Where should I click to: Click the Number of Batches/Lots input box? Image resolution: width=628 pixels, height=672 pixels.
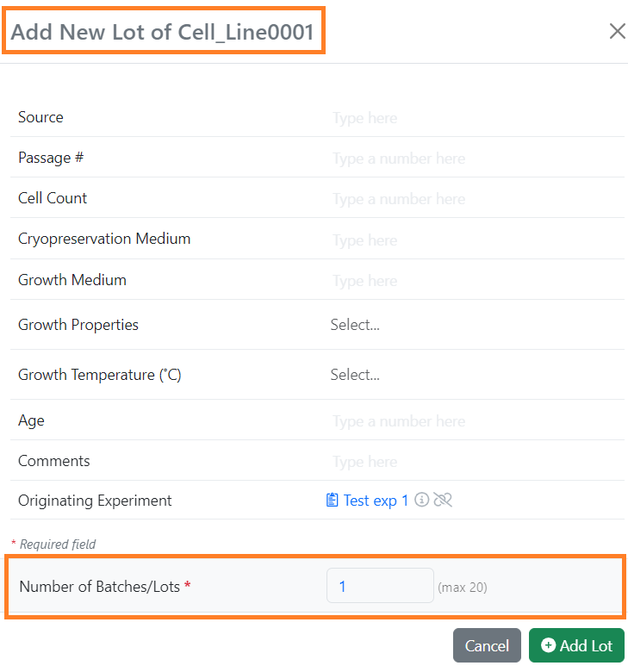[x=380, y=586]
